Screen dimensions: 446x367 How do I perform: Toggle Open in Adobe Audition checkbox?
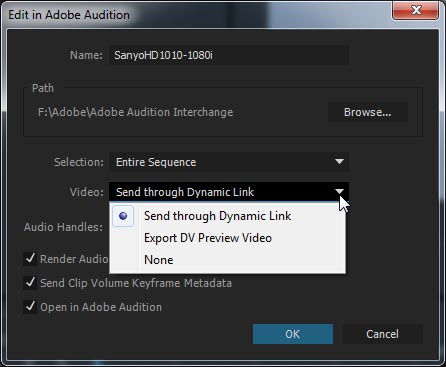(30, 306)
